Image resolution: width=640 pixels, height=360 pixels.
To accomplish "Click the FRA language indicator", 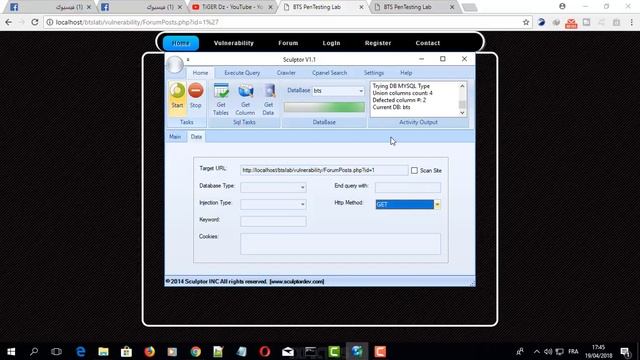I will (573, 351).
